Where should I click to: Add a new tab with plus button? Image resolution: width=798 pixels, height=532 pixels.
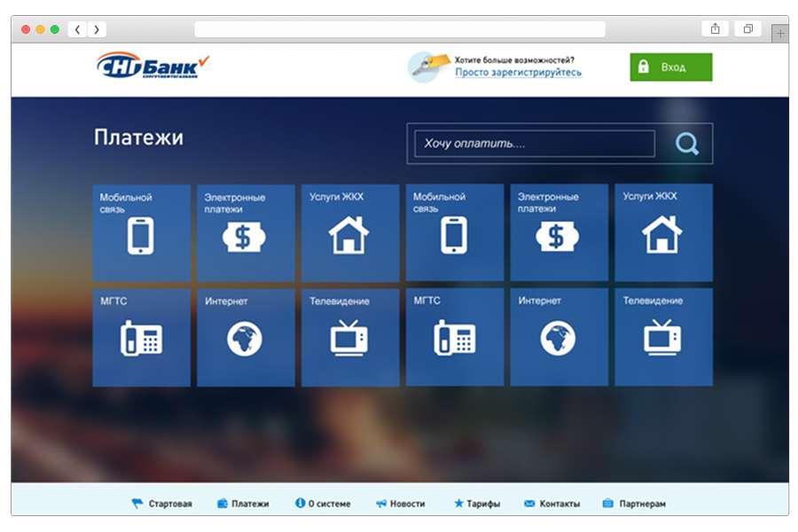pyautogui.click(x=779, y=33)
